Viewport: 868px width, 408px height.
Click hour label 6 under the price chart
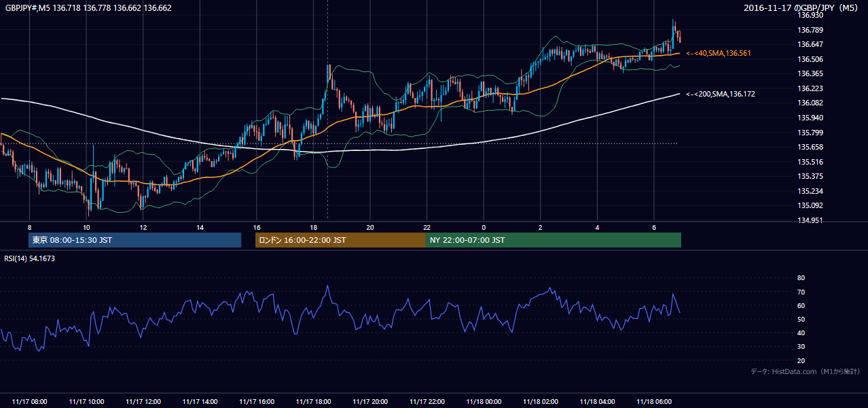click(654, 227)
